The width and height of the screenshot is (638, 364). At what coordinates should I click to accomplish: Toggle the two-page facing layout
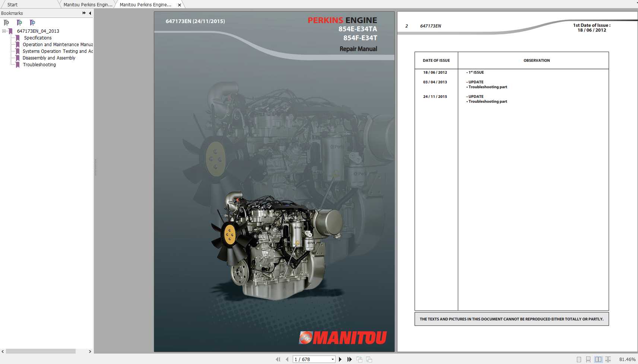click(598, 359)
